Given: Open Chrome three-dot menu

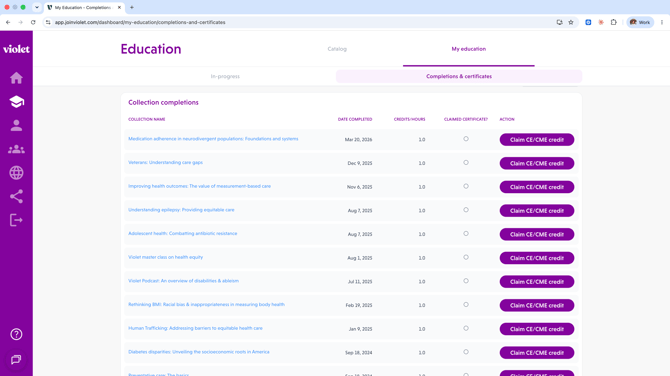Looking at the screenshot, I should tap(662, 22).
